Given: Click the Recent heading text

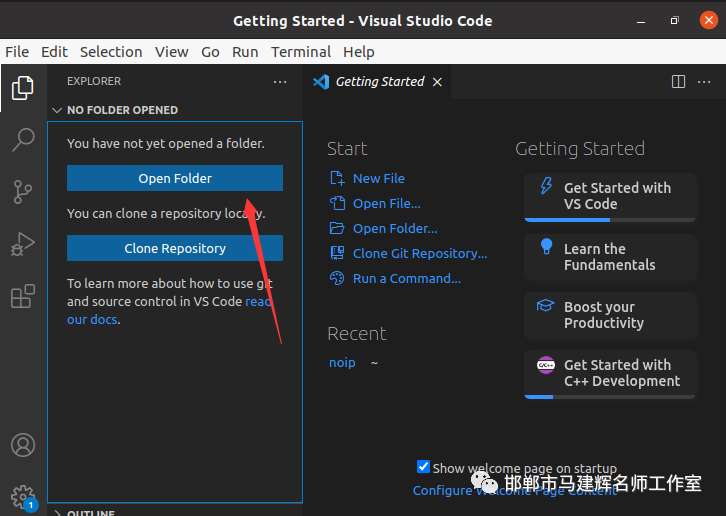Looking at the screenshot, I should click(x=357, y=334).
